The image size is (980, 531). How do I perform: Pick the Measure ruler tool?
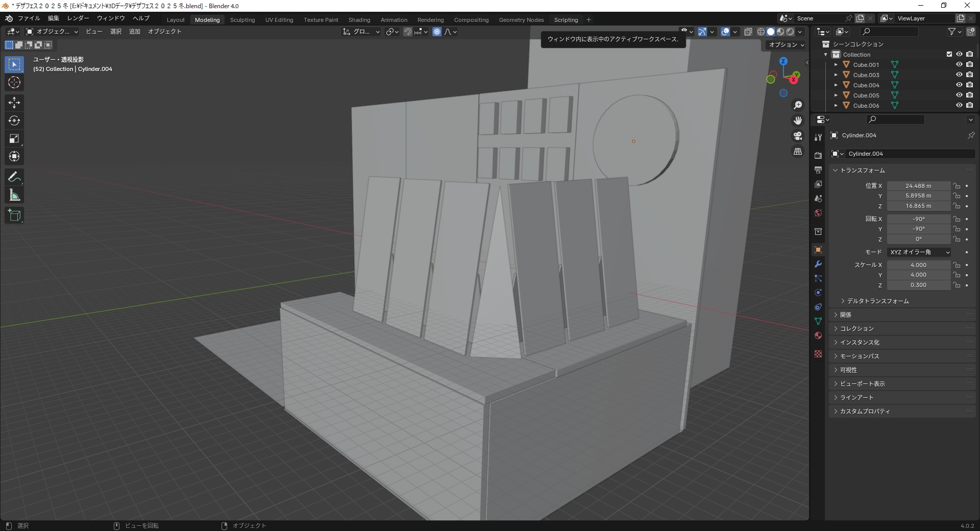(14, 196)
